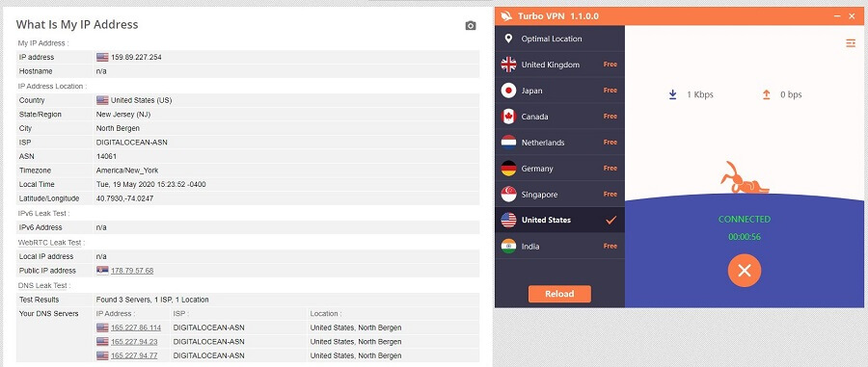Image resolution: width=868 pixels, height=367 pixels.
Task: Click the IPv6 Leak Test label
Action: click(x=43, y=213)
